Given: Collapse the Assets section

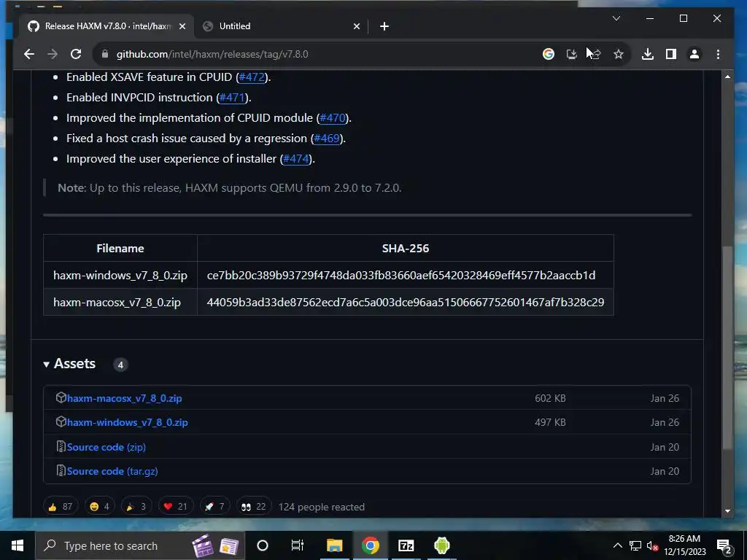Looking at the screenshot, I should click(69, 364).
